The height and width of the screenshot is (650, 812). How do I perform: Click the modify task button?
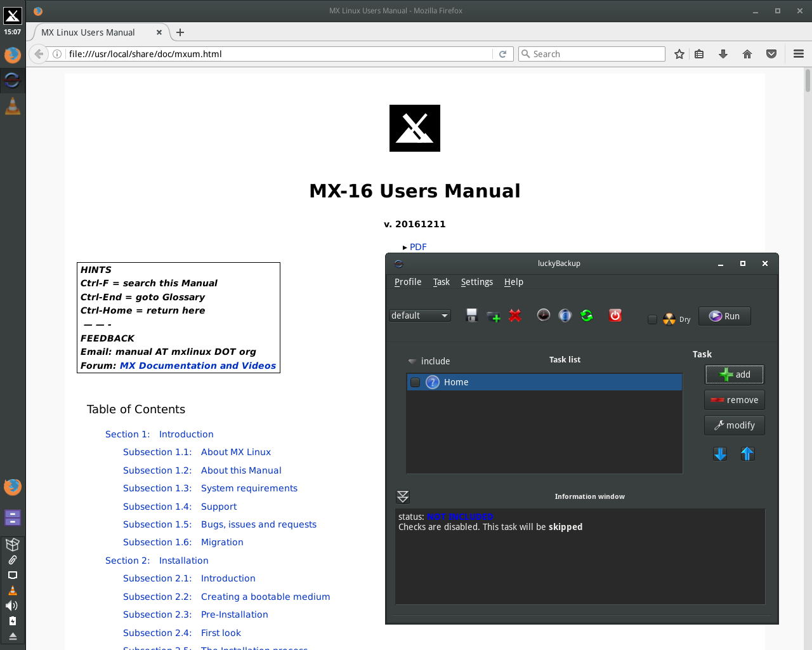(735, 425)
